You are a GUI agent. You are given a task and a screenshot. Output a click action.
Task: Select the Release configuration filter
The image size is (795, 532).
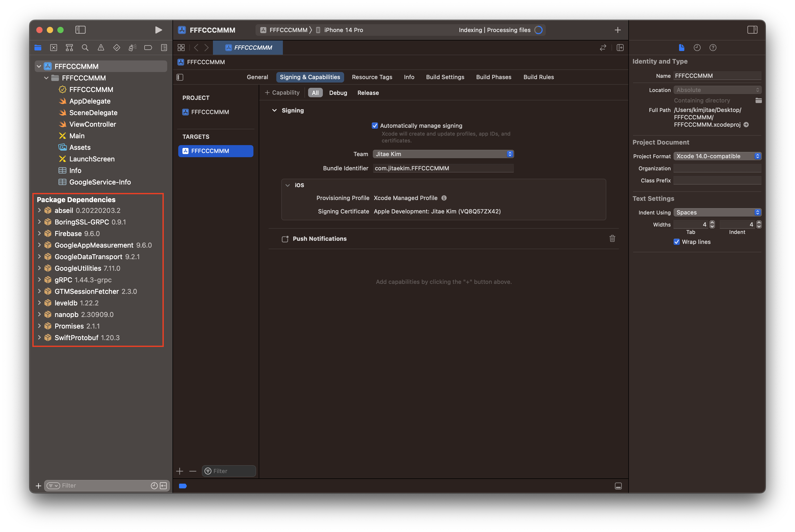tap(368, 93)
